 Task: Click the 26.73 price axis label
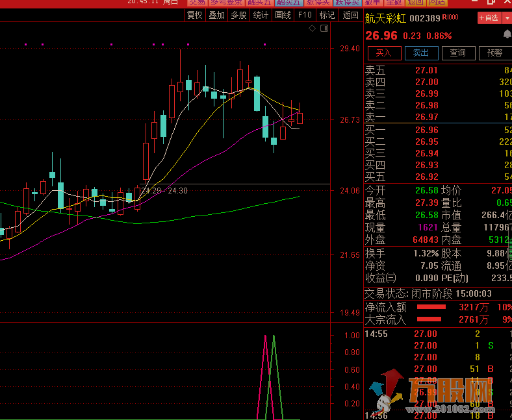tap(350, 120)
